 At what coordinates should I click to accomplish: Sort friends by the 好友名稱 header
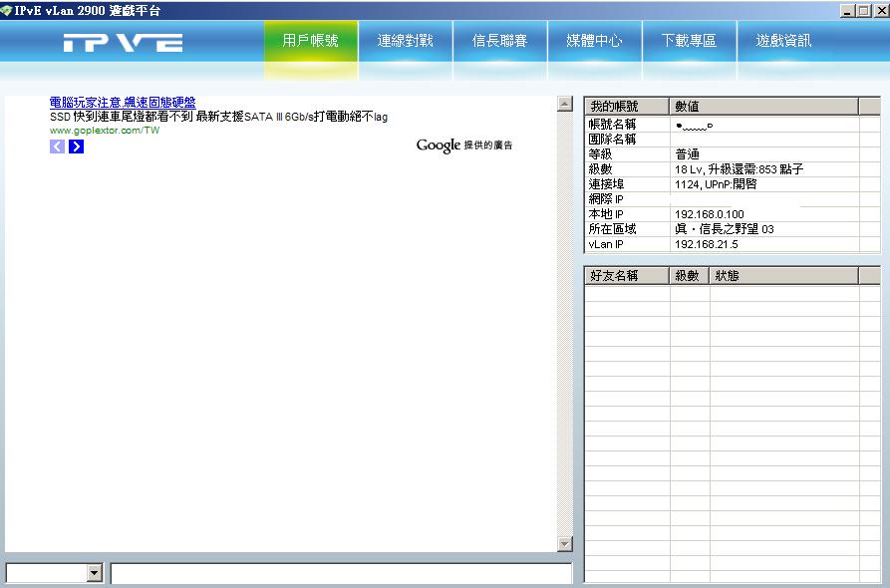[x=627, y=276]
